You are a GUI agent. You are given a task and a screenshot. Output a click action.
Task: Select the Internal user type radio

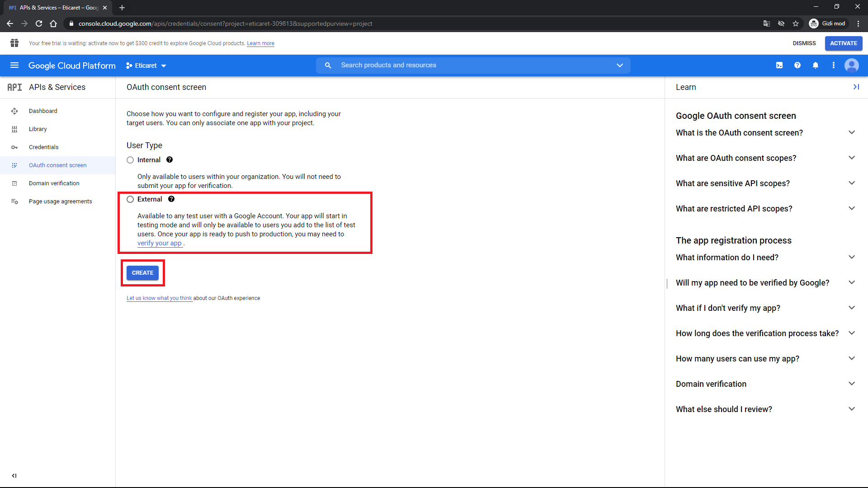coord(130,160)
